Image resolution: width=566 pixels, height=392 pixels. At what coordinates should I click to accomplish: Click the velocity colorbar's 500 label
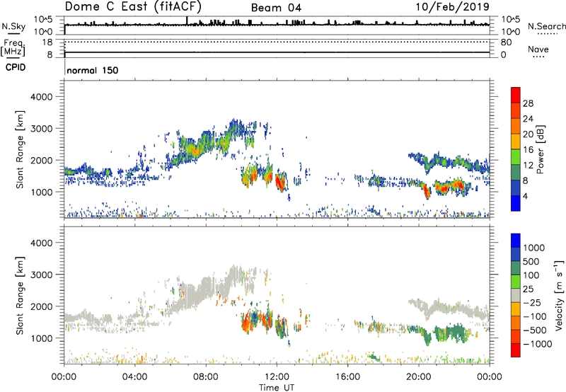[531, 262]
